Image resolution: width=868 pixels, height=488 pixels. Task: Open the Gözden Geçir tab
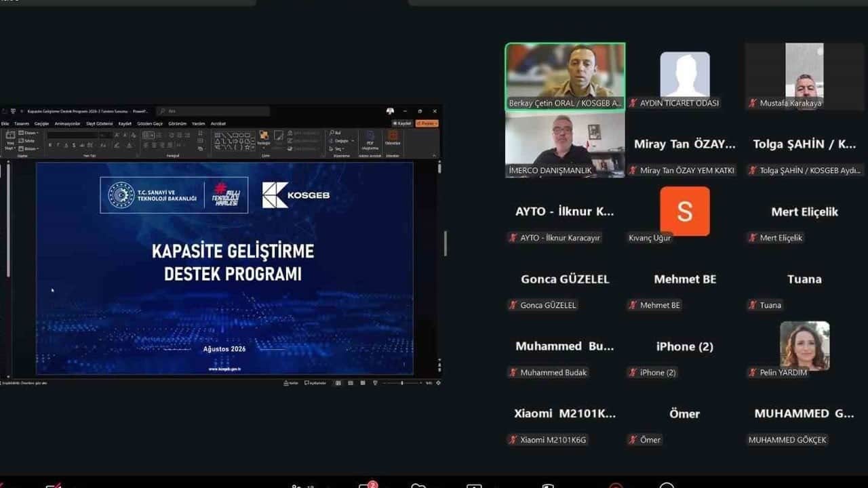(150, 123)
